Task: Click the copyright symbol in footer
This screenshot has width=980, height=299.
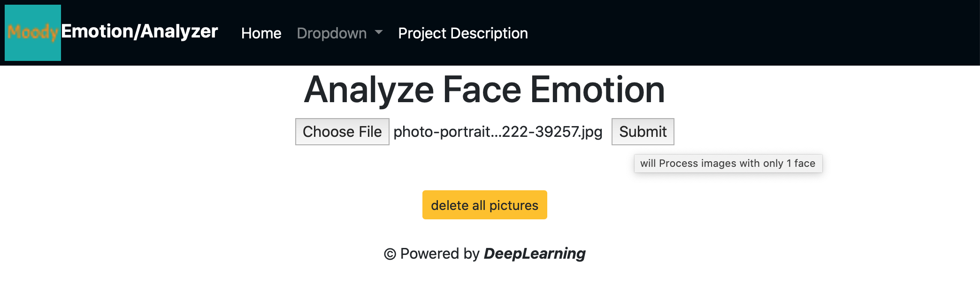Action: 390,254
